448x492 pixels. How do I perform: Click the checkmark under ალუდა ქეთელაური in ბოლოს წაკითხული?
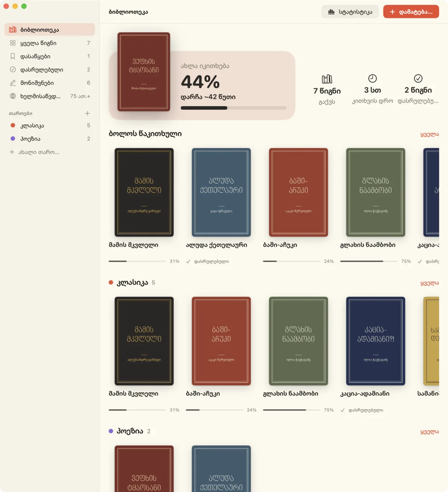(x=188, y=261)
